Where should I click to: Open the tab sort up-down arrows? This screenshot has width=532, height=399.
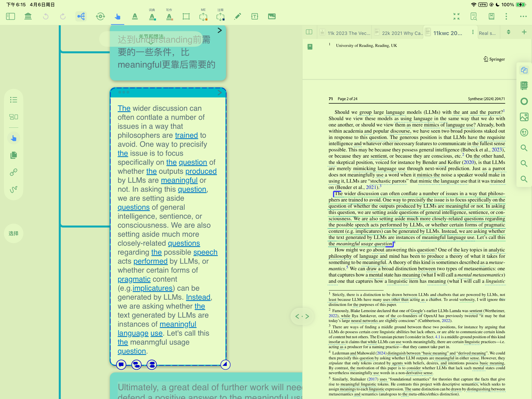tap(508, 32)
